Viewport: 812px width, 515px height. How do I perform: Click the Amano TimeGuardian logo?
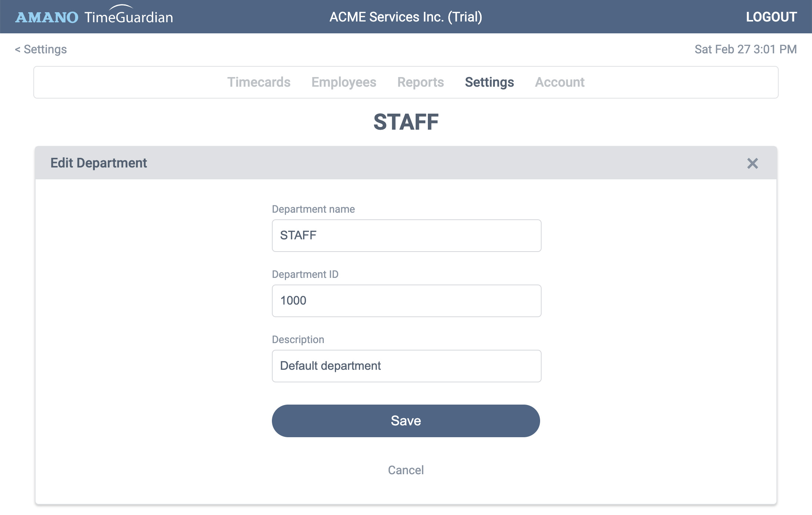tap(94, 15)
